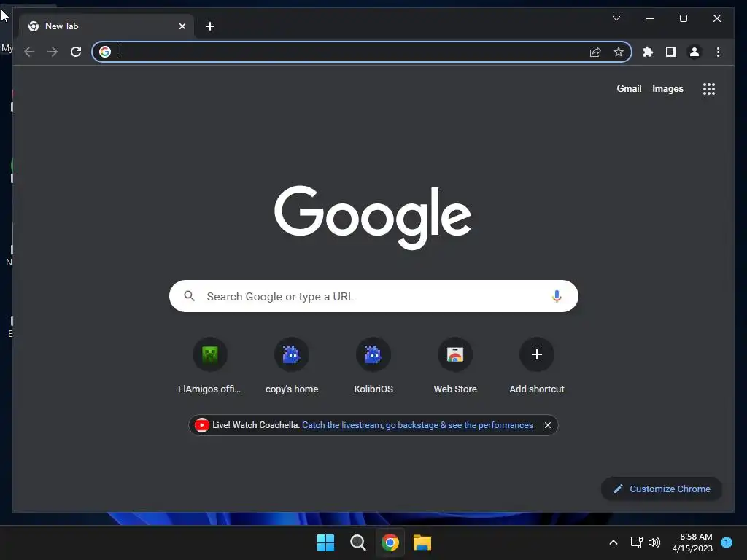Maximize the Chrome window
Viewport: 747px width, 560px height.
pos(683,18)
